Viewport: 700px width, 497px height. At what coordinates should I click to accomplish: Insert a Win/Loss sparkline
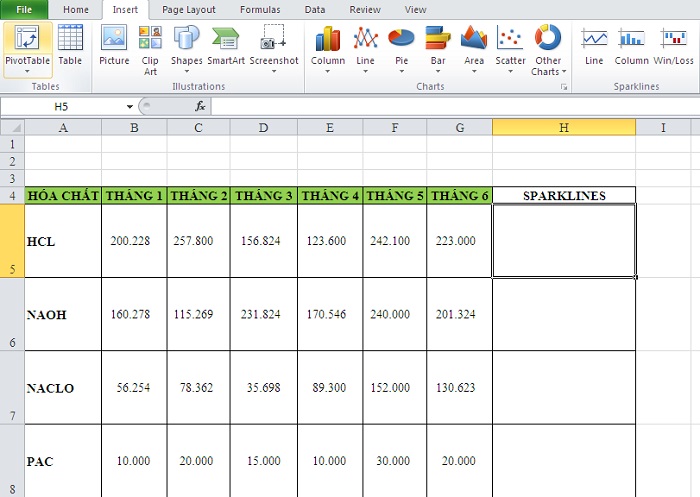pos(674,46)
